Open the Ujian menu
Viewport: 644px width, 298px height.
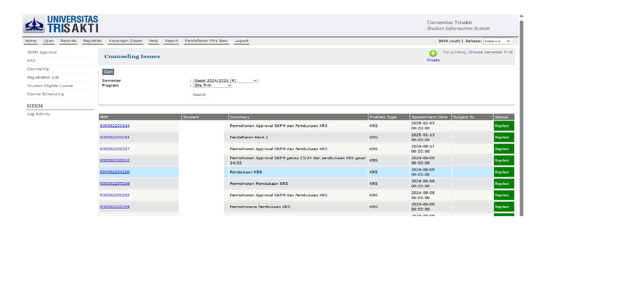[48, 41]
